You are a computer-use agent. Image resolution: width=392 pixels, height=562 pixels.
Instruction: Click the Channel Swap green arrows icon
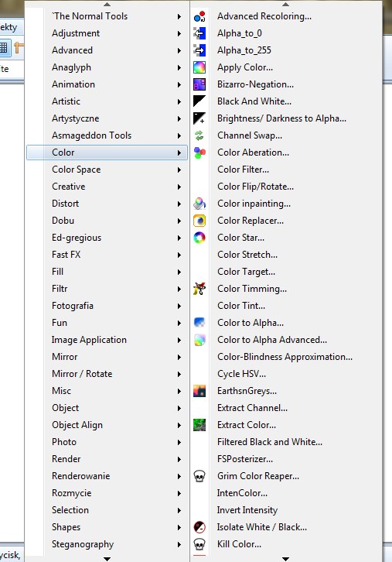[199, 135]
